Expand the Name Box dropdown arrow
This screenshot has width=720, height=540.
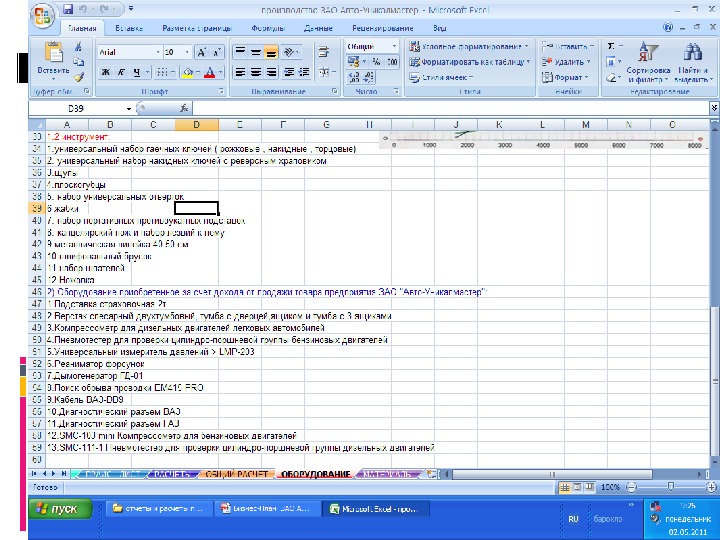click(x=129, y=109)
